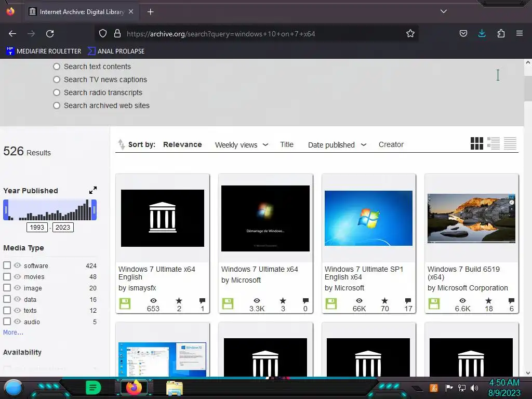Viewport: 532px width, 399px height.
Task: Switch to extended list view icon
Action: tap(494, 143)
